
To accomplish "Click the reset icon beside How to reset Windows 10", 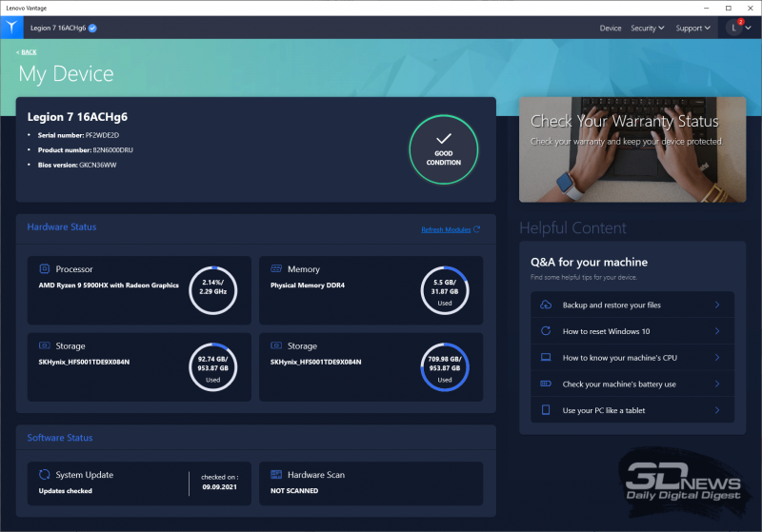I will coord(546,330).
